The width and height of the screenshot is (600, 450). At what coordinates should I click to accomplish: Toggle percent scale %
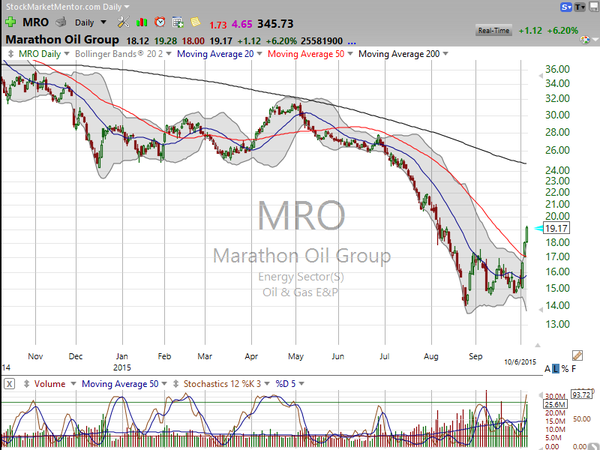pyautogui.click(x=565, y=369)
